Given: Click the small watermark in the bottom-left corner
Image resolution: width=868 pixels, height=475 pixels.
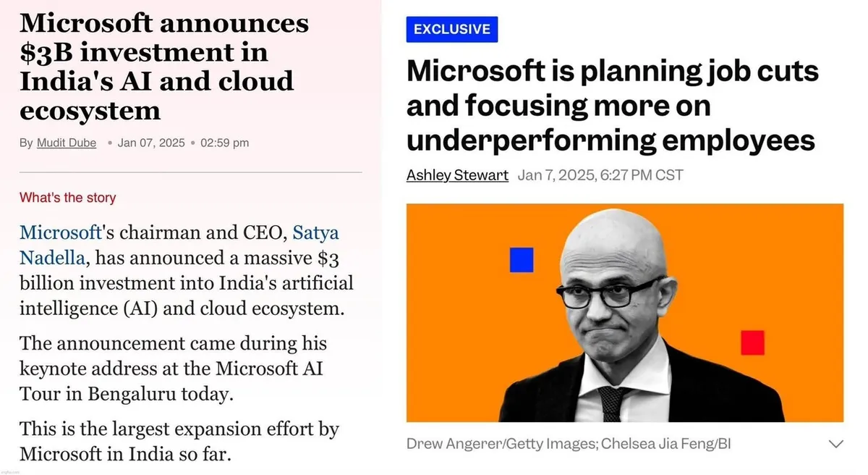Looking at the screenshot, I should tap(12, 471).
